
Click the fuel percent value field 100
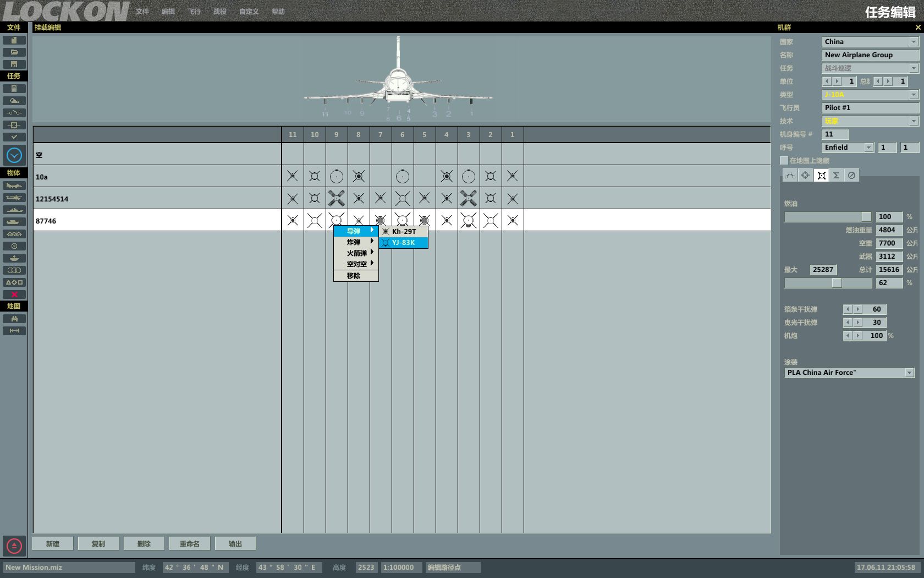tap(889, 217)
